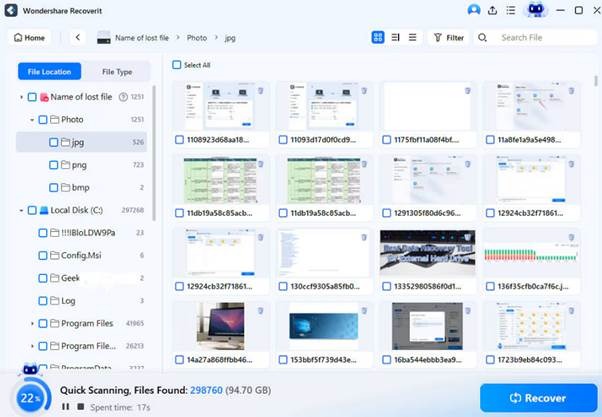Click the folder tree vertical scrollbar

click(x=154, y=154)
